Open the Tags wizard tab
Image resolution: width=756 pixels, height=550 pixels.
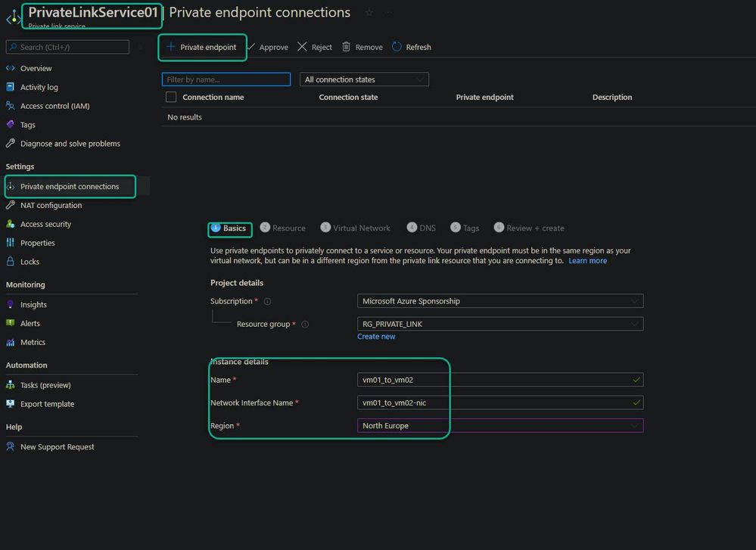coord(465,228)
